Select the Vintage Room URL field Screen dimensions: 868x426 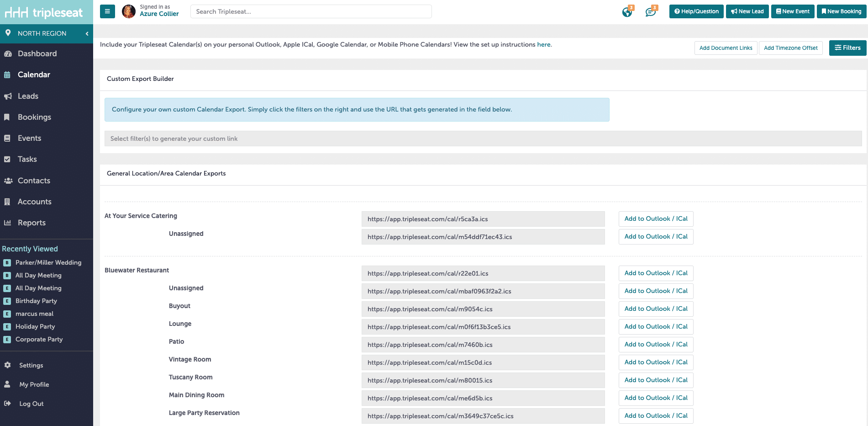coord(483,362)
